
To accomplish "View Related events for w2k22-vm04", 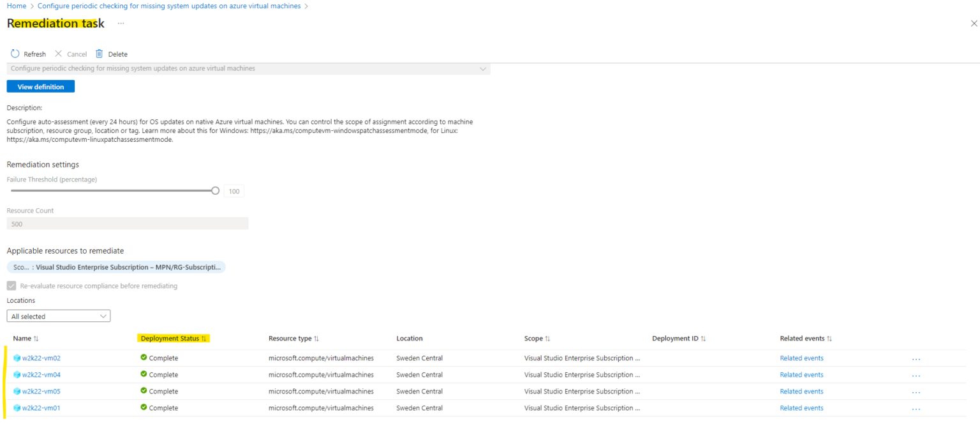I will (x=801, y=375).
